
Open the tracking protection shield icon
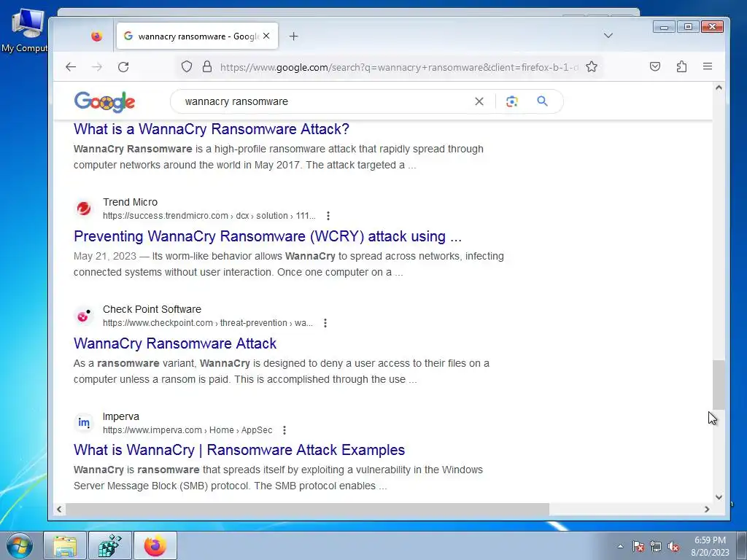pos(187,66)
